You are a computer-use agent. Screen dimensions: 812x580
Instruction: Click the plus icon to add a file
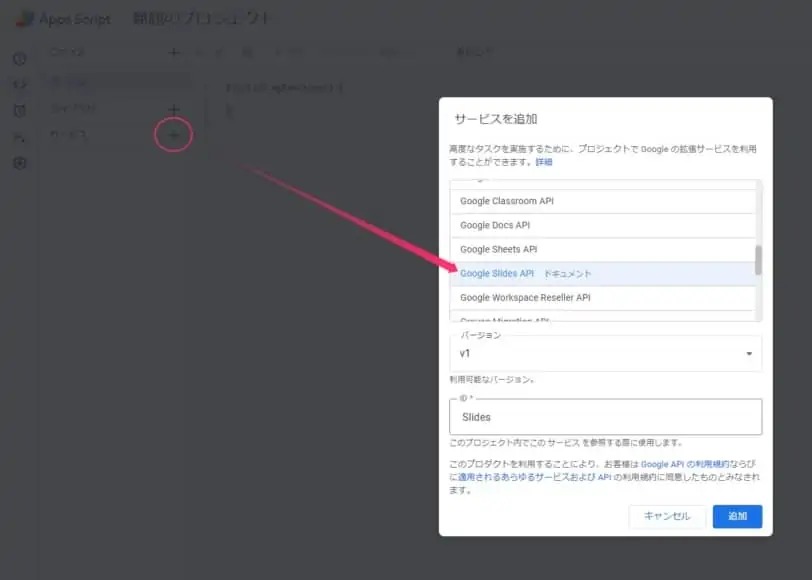(174, 53)
